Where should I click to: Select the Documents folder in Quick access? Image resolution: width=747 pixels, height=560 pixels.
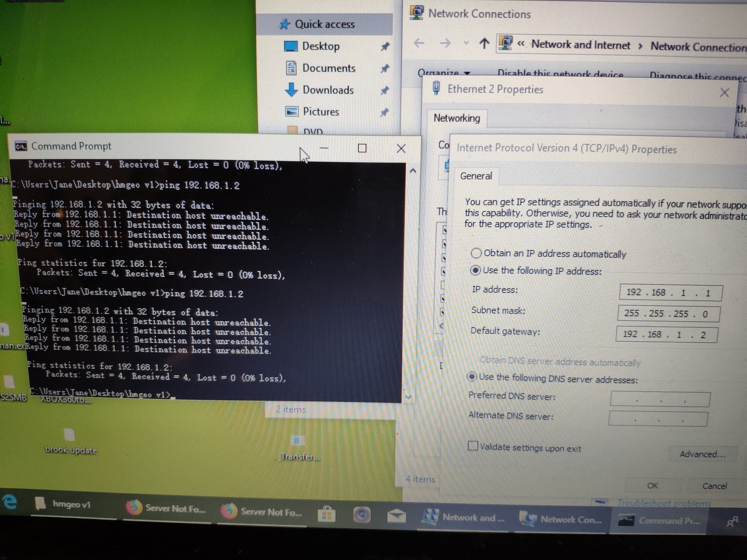pos(329,68)
